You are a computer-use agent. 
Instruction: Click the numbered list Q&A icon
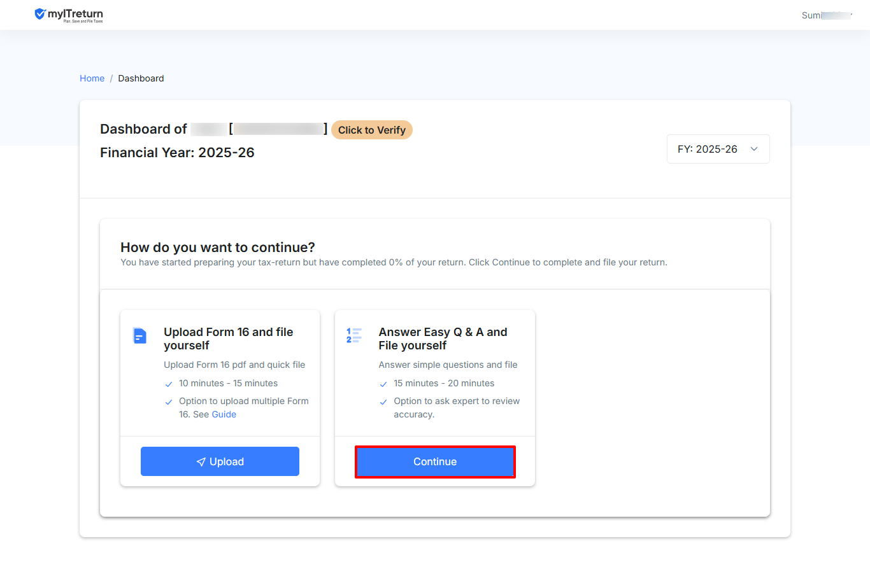coord(354,335)
